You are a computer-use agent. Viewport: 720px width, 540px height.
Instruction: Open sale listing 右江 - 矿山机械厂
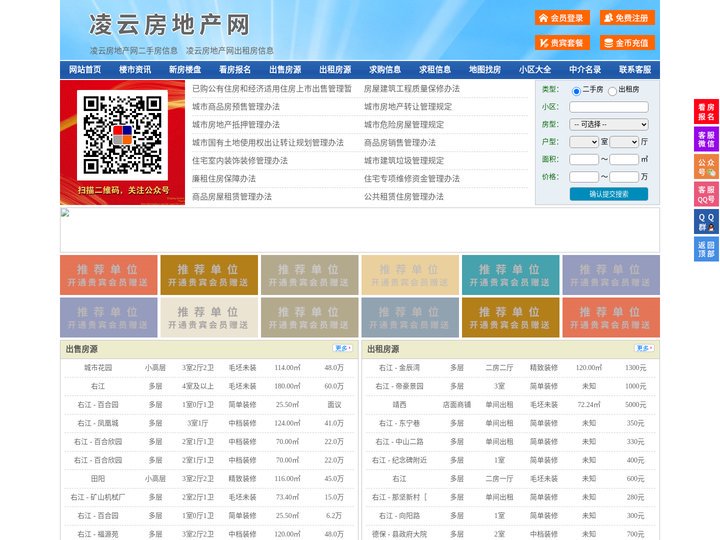coord(98,497)
